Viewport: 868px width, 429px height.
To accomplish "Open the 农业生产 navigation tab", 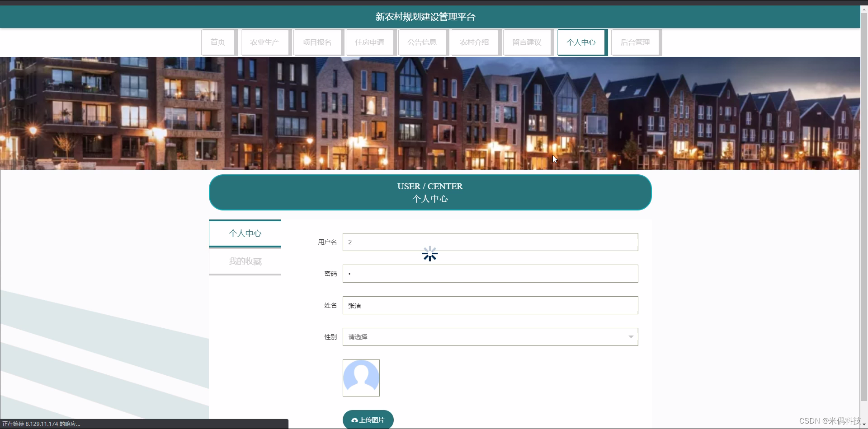I will [x=265, y=42].
